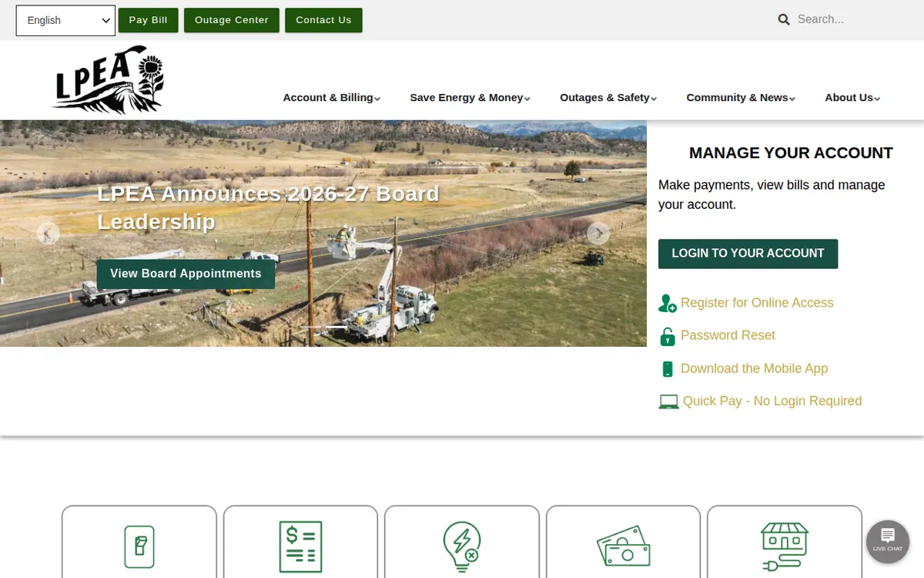Expand the About Us menu
This screenshot has height=578, width=924.
point(852,98)
